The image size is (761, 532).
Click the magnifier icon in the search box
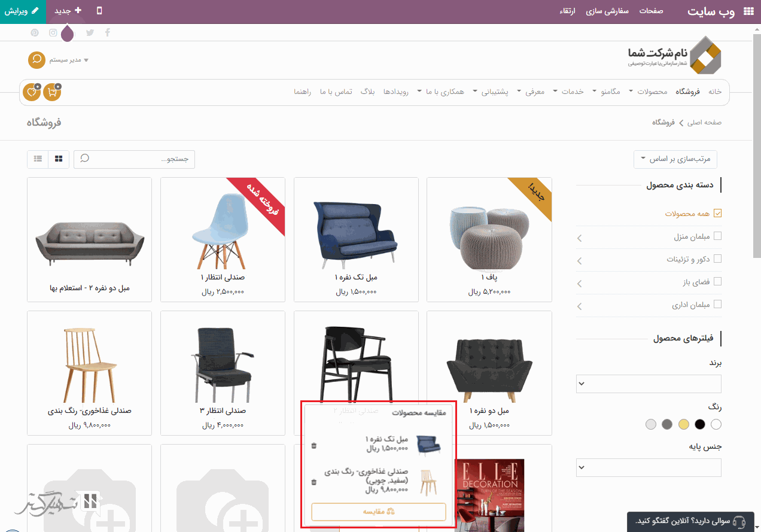click(84, 159)
